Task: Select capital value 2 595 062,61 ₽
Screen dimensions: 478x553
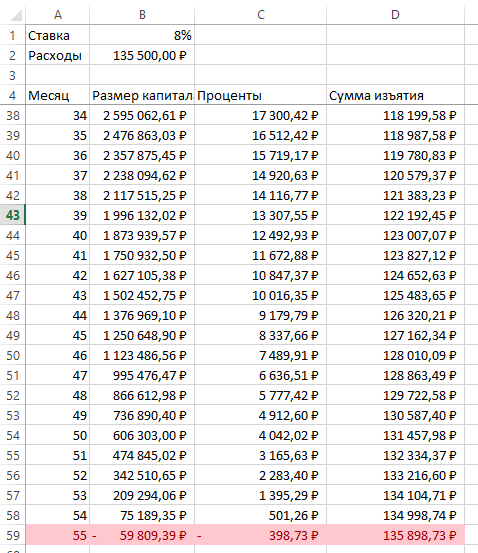Action: point(142,115)
